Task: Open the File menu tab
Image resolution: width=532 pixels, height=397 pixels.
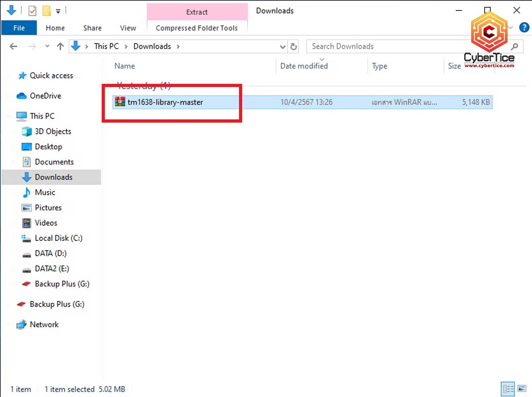Action: 19,28
